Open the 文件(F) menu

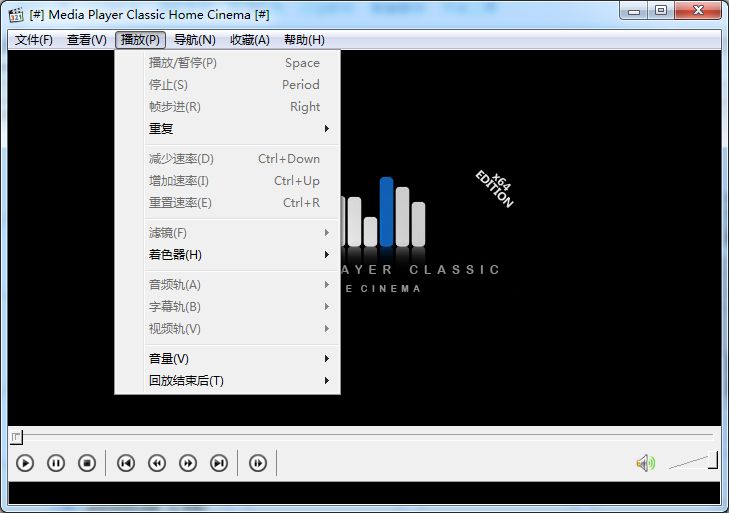pyautogui.click(x=33, y=40)
